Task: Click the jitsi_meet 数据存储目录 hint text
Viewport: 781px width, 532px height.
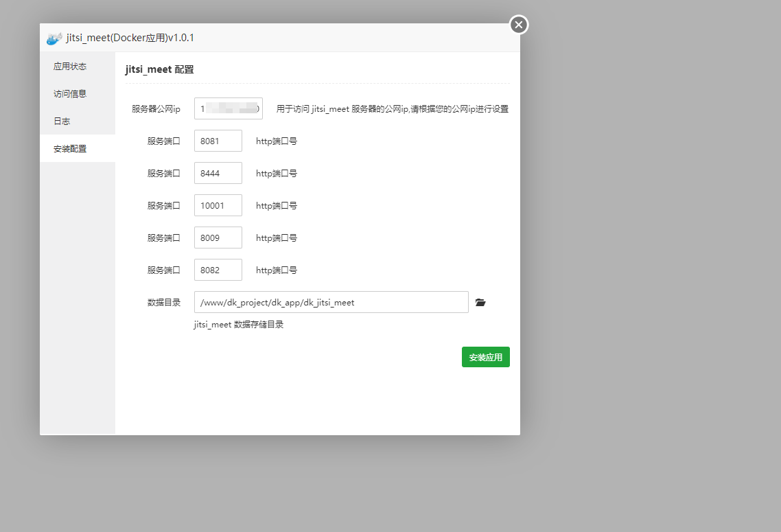Action: [x=239, y=325]
